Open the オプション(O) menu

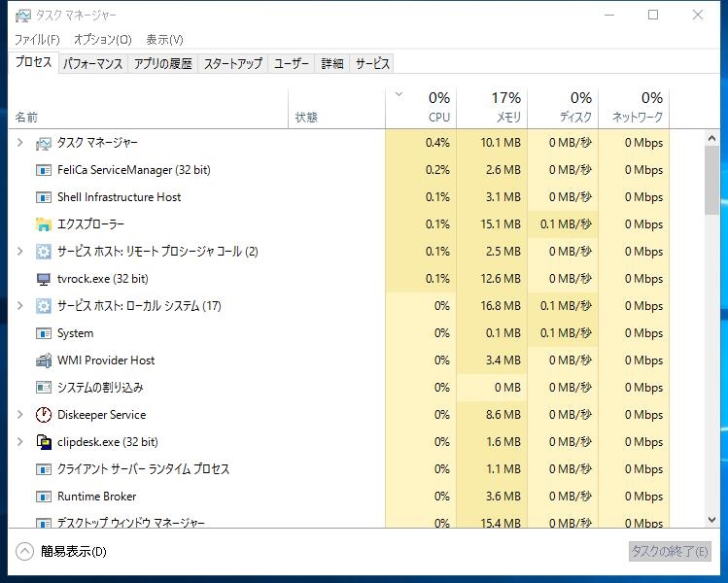[103, 40]
